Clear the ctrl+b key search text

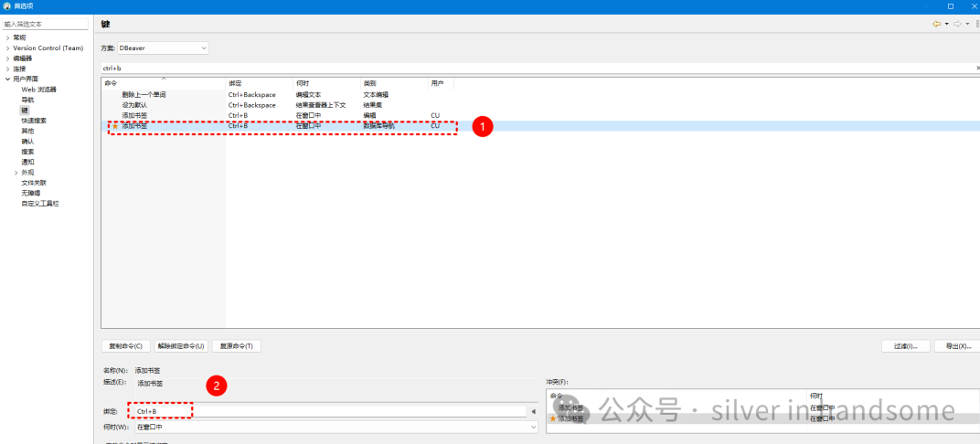click(x=976, y=68)
